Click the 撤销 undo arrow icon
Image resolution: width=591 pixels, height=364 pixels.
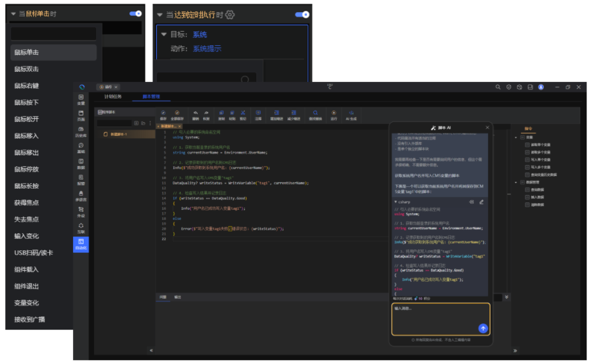point(196,112)
